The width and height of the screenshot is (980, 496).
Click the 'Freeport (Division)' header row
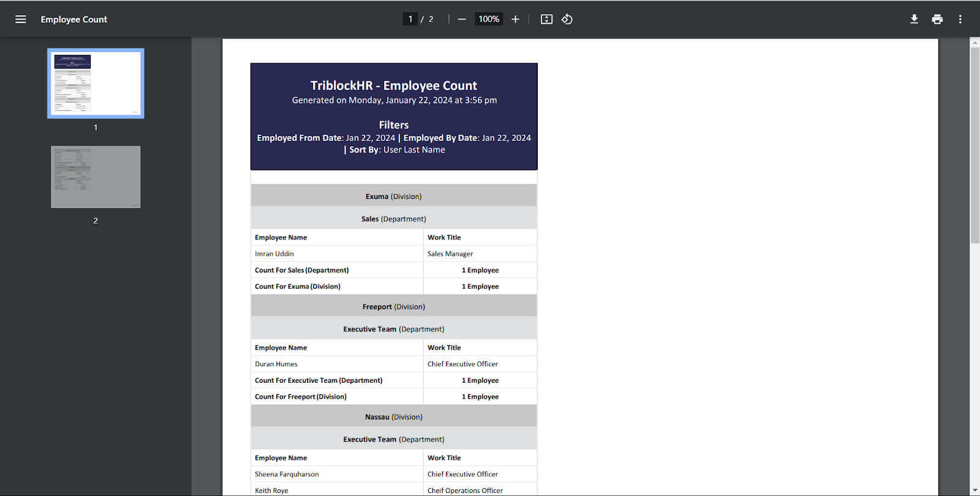pyautogui.click(x=394, y=306)
